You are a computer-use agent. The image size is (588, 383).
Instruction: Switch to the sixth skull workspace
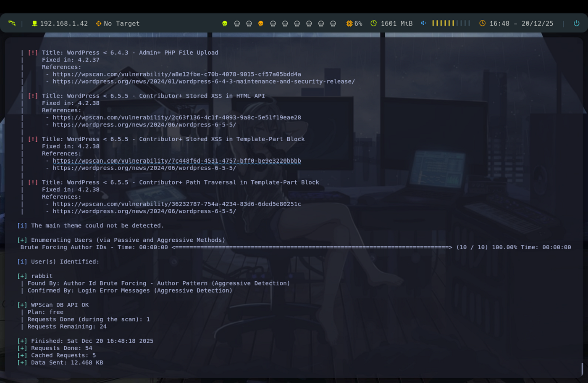pos(285,24)
